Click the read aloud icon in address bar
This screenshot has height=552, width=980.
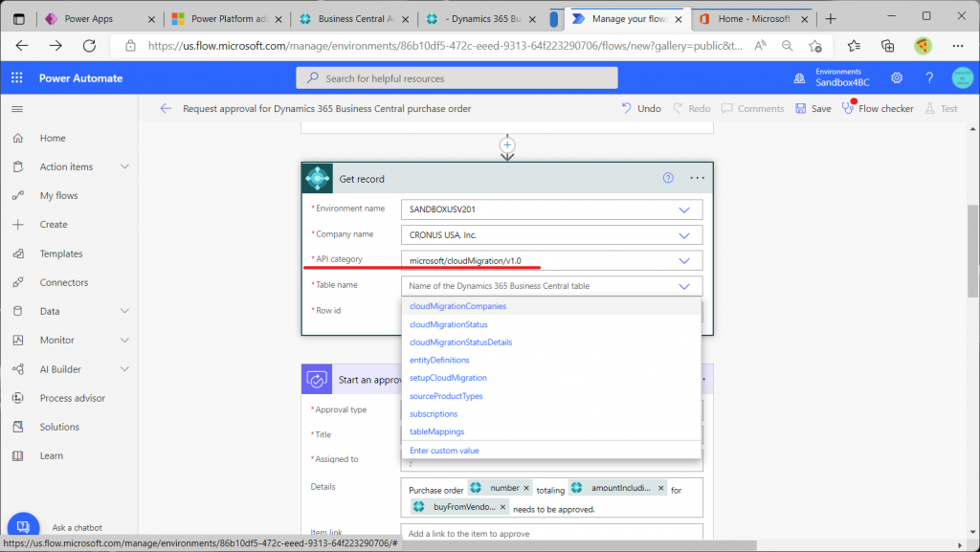point(760,46)
